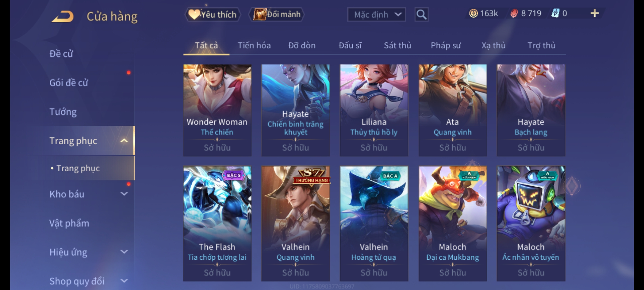Open Gói đề cử in sidebar
This screenshot has width=644, height=290.
(69, 83)
